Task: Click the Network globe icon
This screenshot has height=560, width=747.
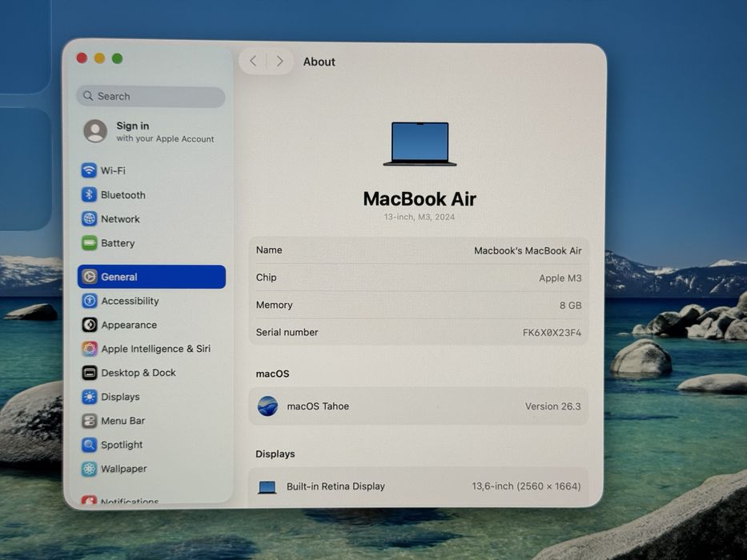Action: pyautogui.click(x=89, y=218)
